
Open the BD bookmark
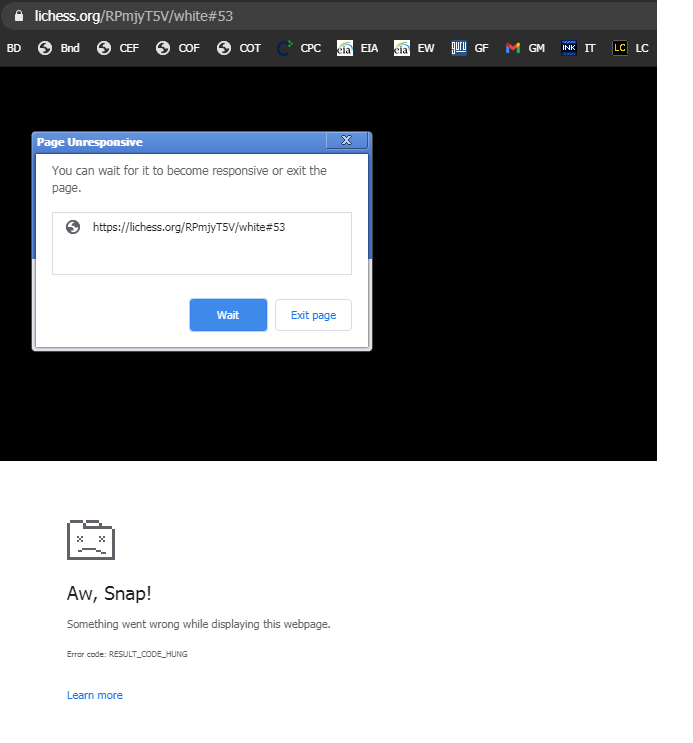point(14,48)
